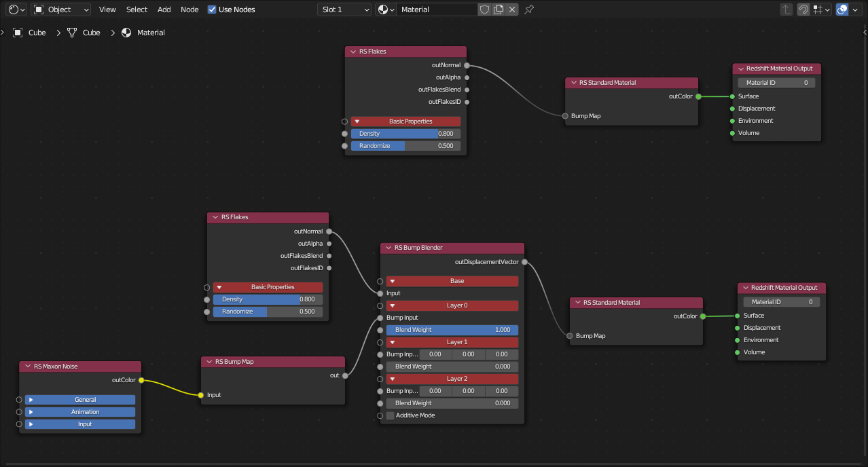Collapse the RS Maxon Noise node

click(x=26, y=367)
